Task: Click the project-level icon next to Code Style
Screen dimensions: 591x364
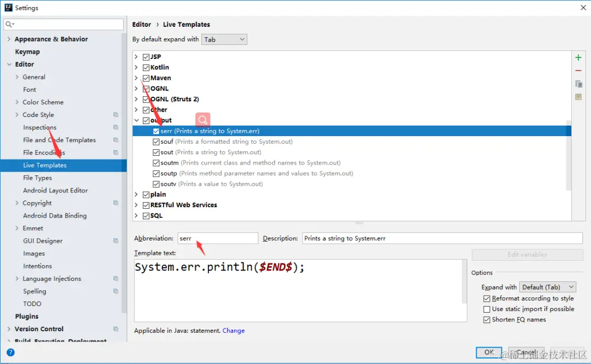Action: click(x=115, y=115)
